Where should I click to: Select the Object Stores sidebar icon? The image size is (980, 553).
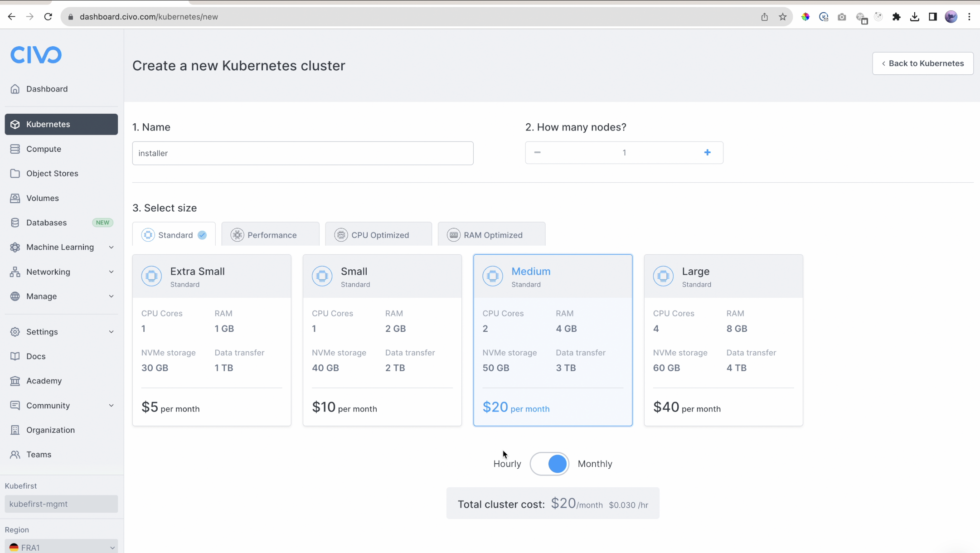pyautogui.click(x=15, y=174)
